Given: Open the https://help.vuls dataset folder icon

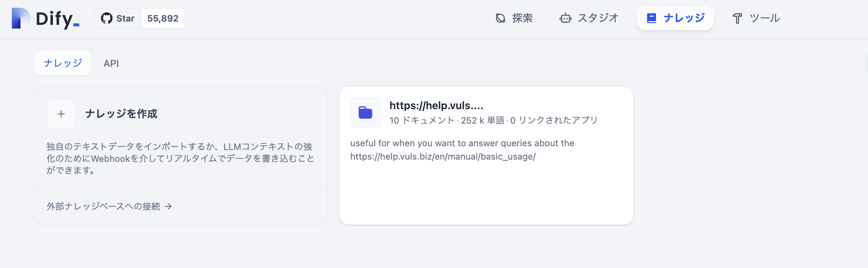Looking at the screenshot, I should [365, 112].
